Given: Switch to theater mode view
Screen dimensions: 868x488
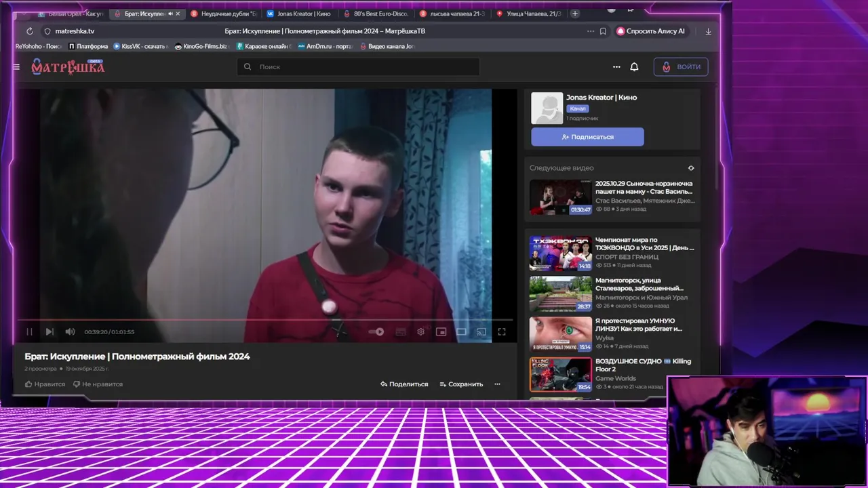Looking at the screenshot, I should pos(461,331).
